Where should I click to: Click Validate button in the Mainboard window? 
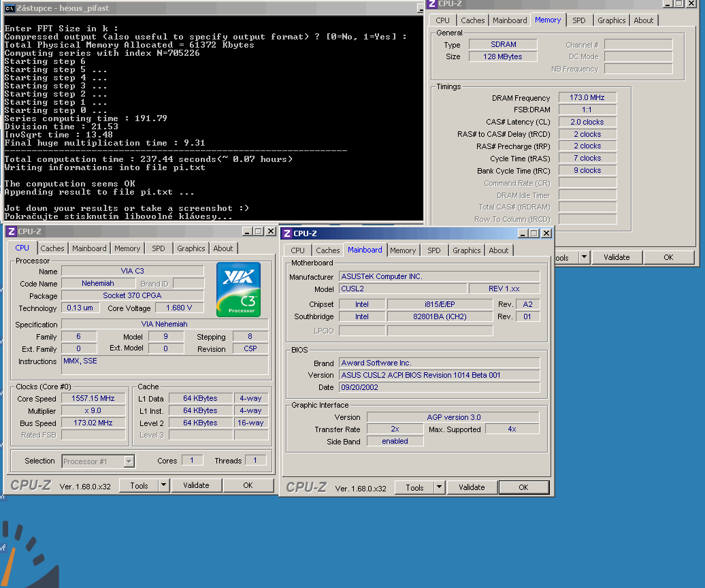click(472, 487)
